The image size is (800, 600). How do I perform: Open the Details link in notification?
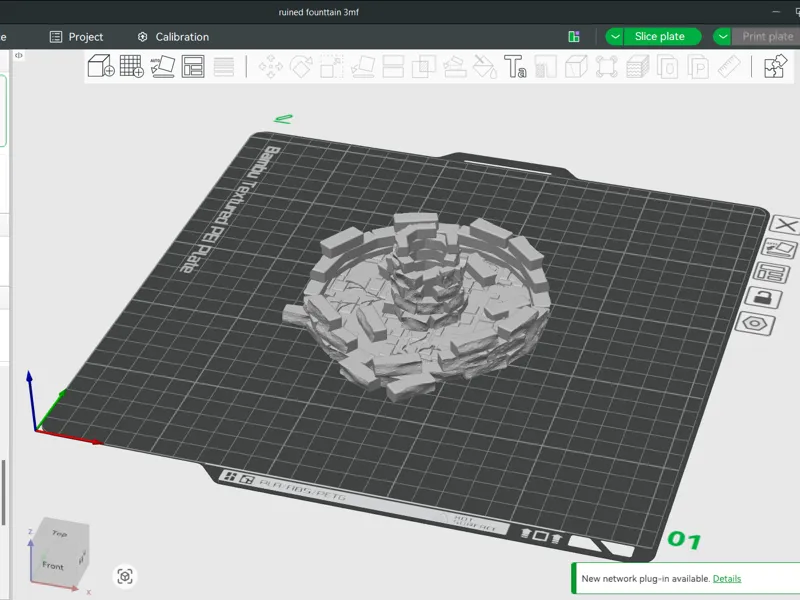(727, 579)
